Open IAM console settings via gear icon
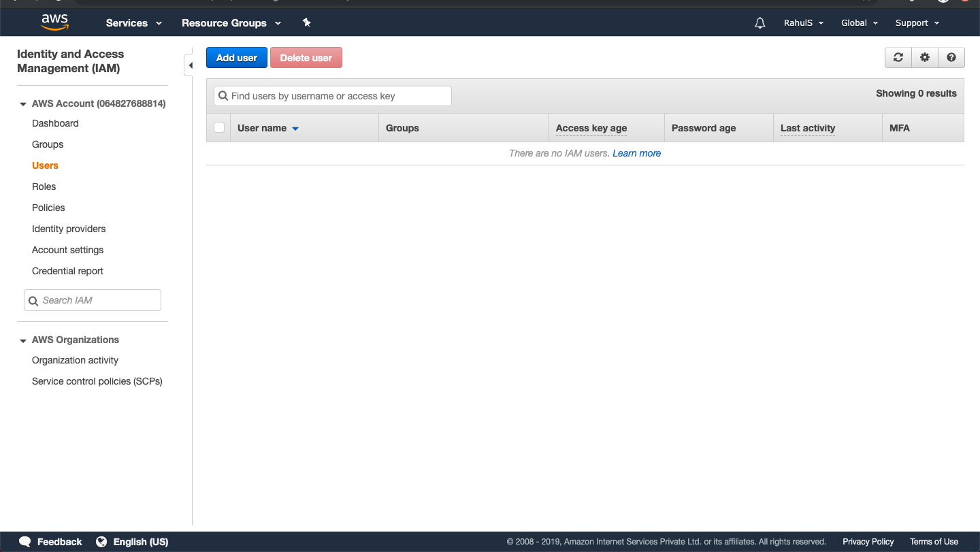980x552 pixels. coord(924,57)
